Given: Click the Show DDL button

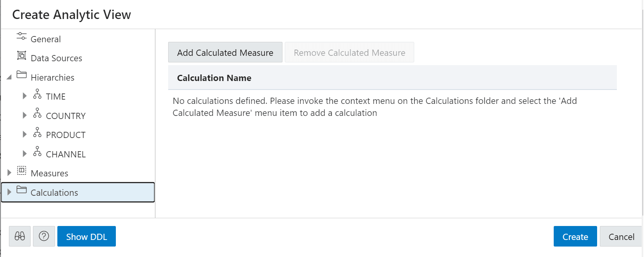Looking at the screenshot, I should (86, 236).
